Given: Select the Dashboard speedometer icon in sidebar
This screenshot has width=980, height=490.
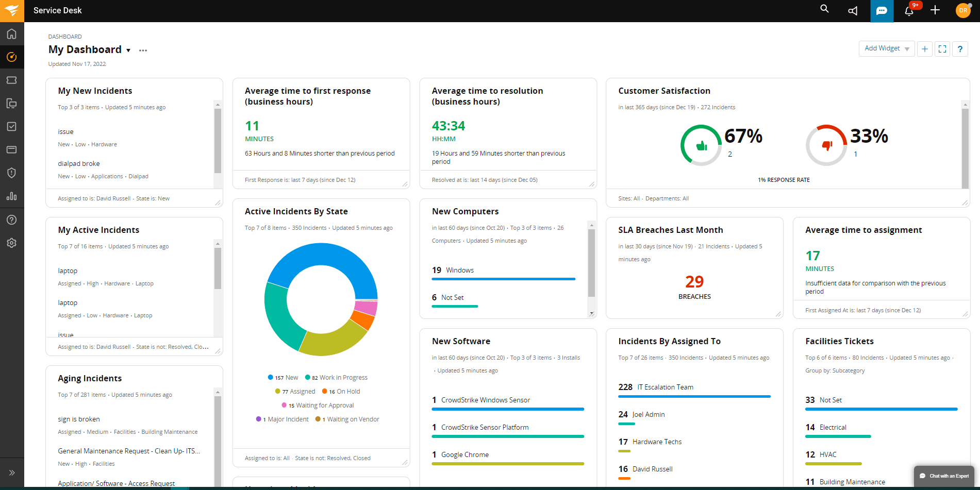Looking at the screenshot, I should click(x=11, y=57).
